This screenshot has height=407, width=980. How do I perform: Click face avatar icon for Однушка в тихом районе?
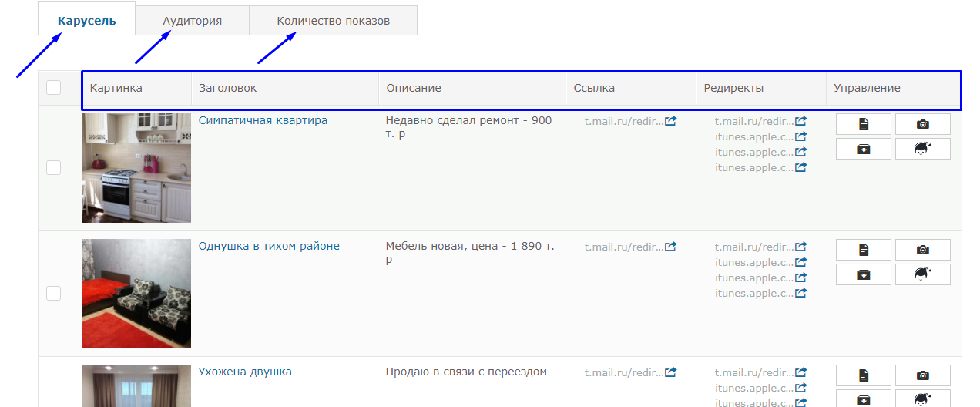pos(923,274)
